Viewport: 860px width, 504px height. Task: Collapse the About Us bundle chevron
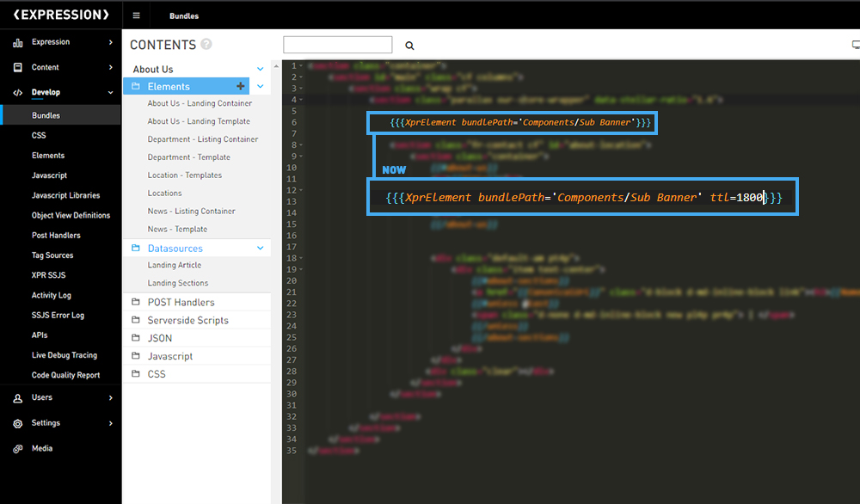260,69
